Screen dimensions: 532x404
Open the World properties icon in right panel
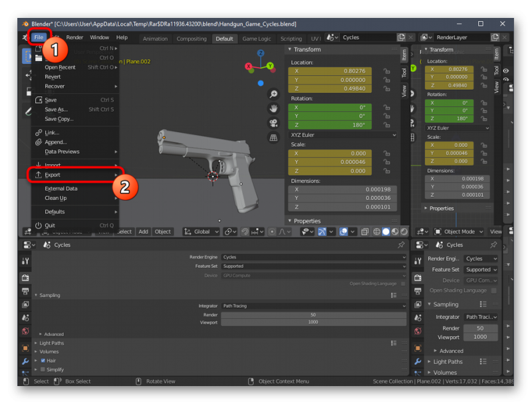(418, 331)
